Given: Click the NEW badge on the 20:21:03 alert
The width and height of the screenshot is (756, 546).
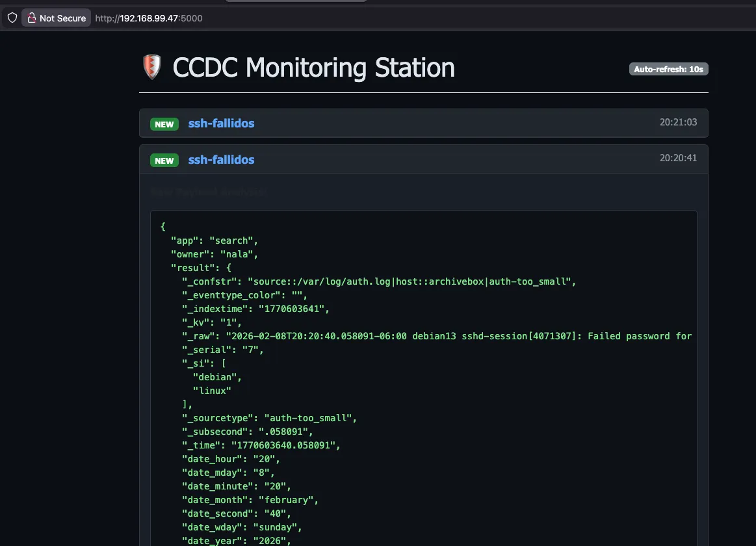Looking at the screenshot, I should pos(164,124).
